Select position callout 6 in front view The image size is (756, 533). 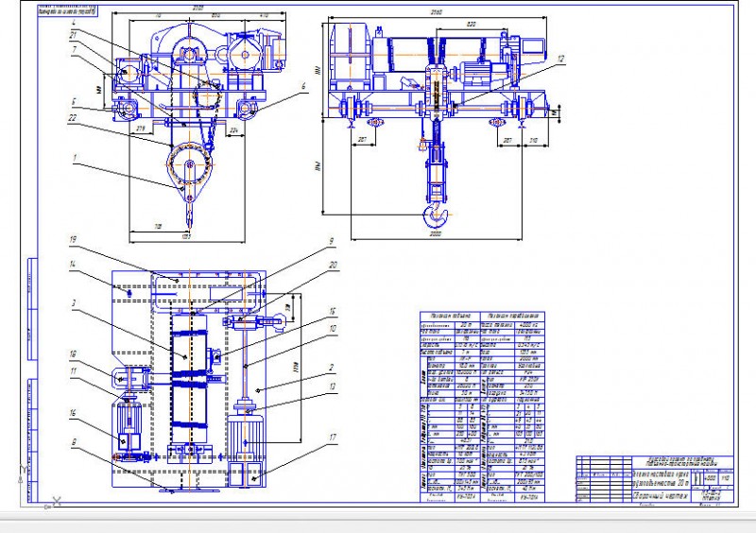tap(303, 86)
